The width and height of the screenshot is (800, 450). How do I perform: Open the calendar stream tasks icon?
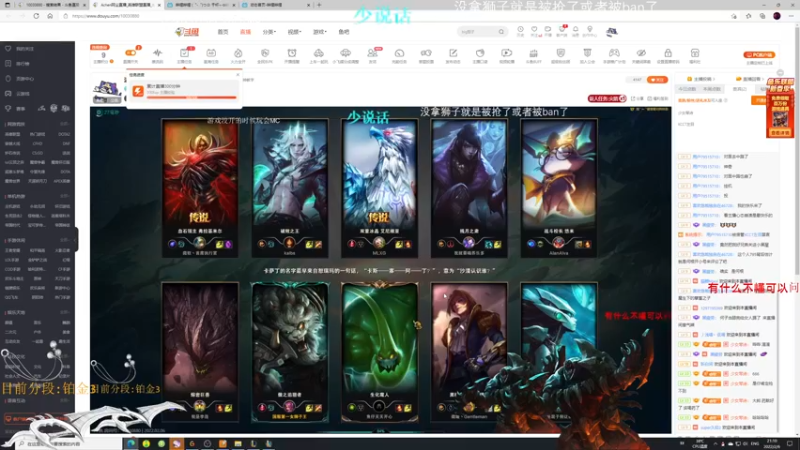(211, 53)
